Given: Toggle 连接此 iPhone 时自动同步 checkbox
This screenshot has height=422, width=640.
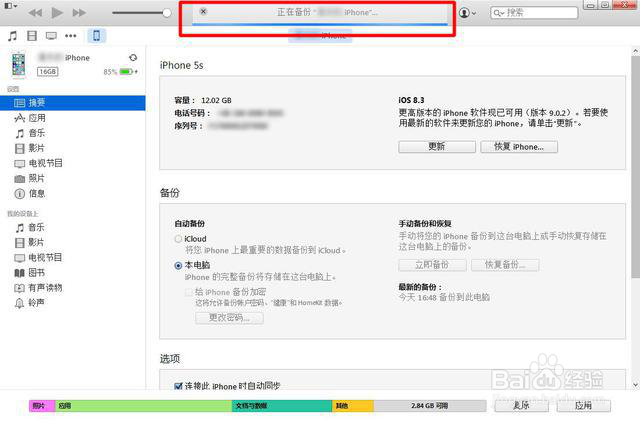Looking at the screenshot, I should 178,386.
